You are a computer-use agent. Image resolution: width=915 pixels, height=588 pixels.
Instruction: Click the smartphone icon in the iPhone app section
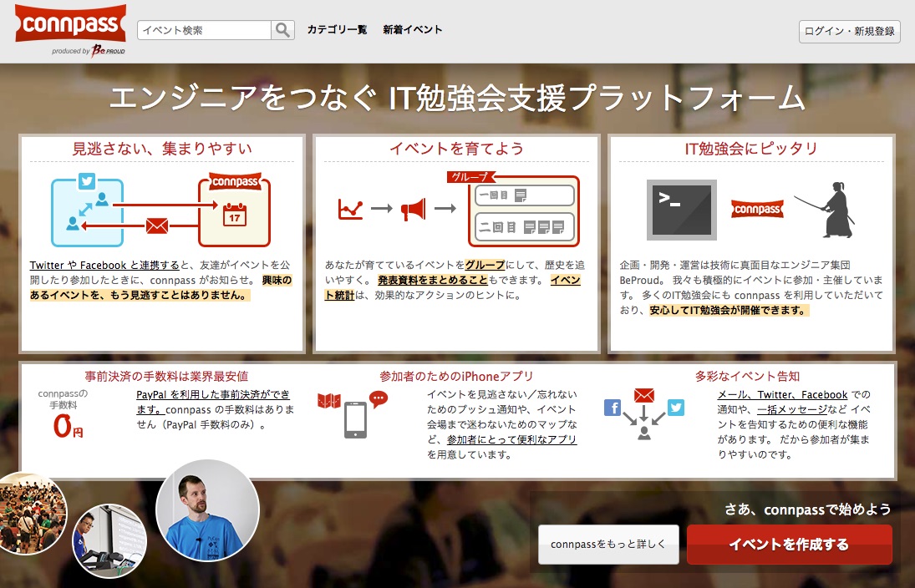355,420
